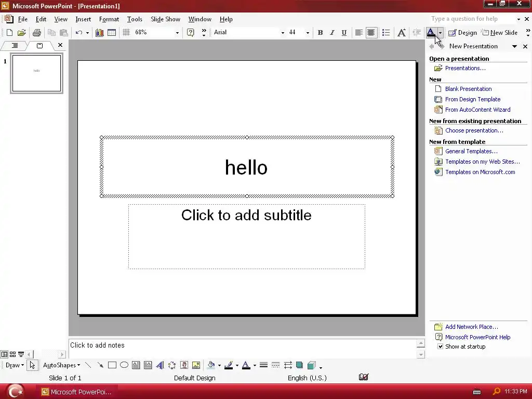This screenshot has height=399, width=532.
Task: Open the Insert menu
Action: [x=83, y=19]
